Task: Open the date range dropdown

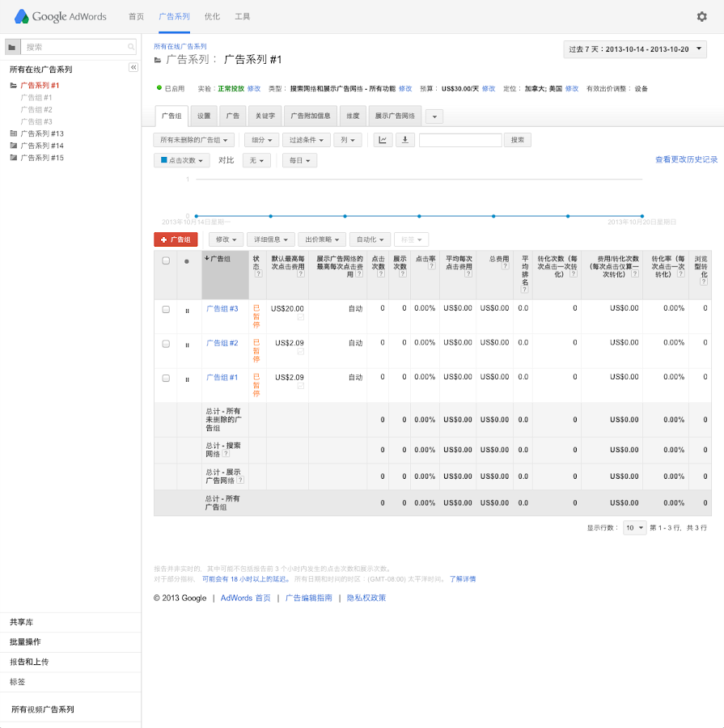Action: tap(635, 49)
